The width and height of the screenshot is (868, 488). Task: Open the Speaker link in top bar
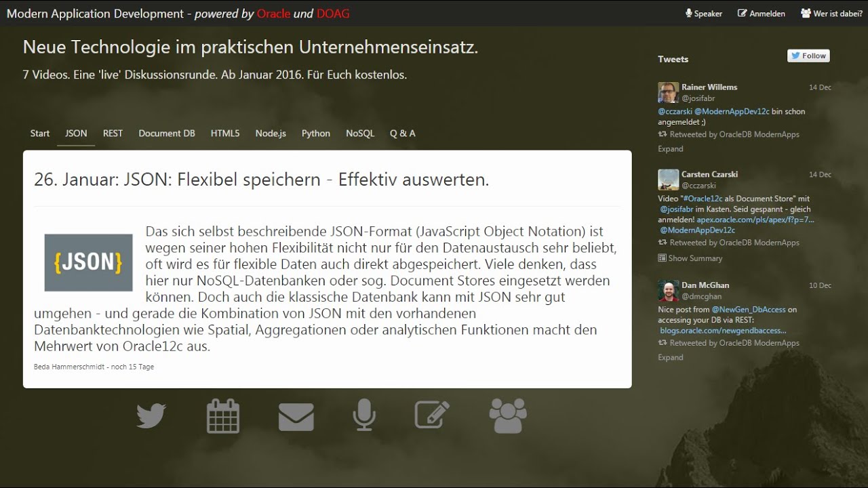704,14
